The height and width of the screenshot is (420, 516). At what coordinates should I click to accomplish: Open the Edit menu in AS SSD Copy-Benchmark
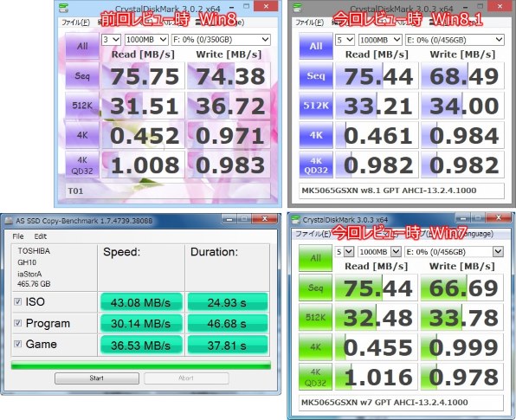click(x=40, y=236)
